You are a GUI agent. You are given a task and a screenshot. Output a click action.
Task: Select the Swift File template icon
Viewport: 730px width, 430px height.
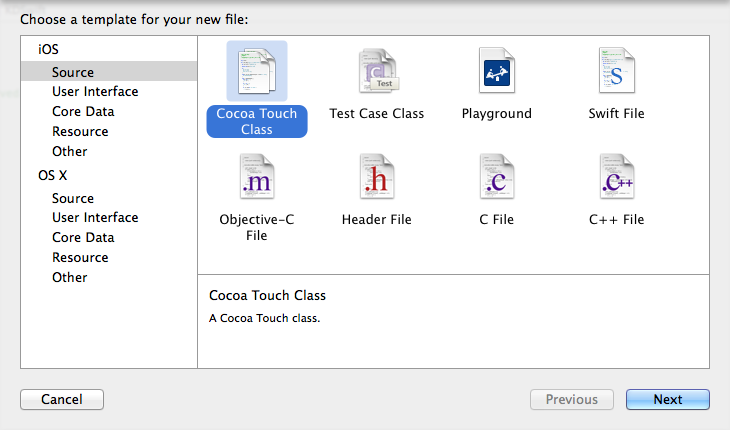click(x=617, y=71)
